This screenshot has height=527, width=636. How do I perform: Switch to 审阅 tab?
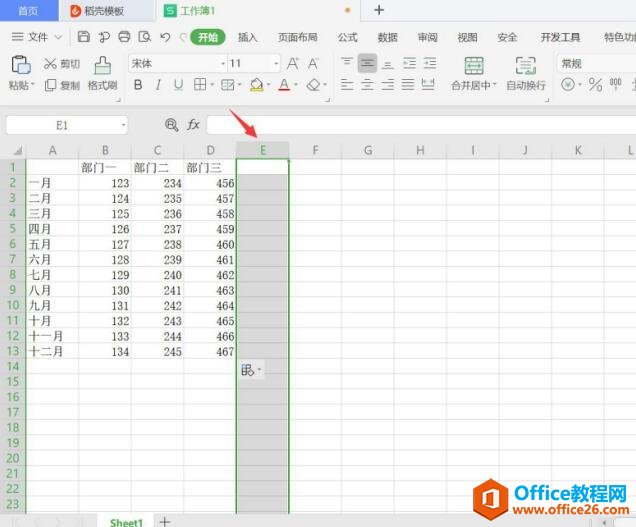428,37
